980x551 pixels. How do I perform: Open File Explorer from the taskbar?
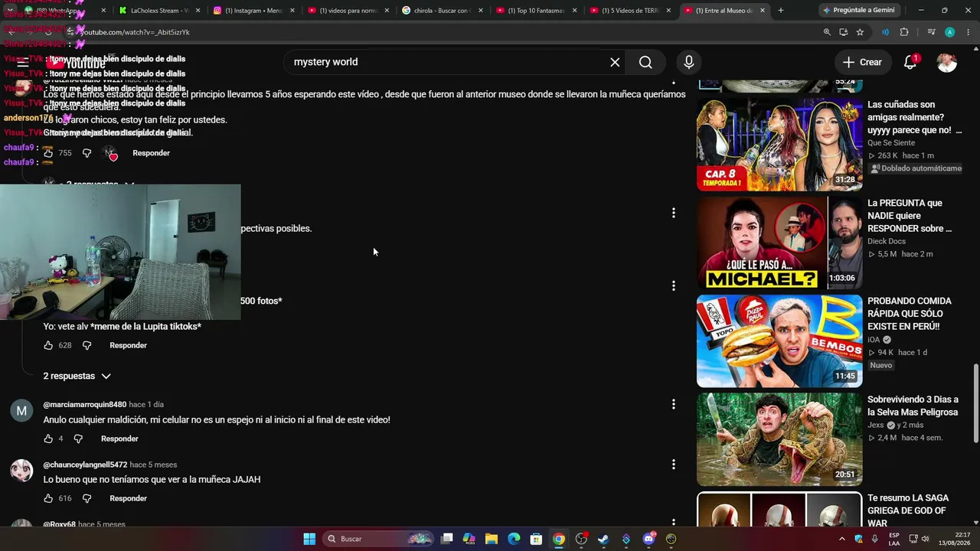pos(492,539)
